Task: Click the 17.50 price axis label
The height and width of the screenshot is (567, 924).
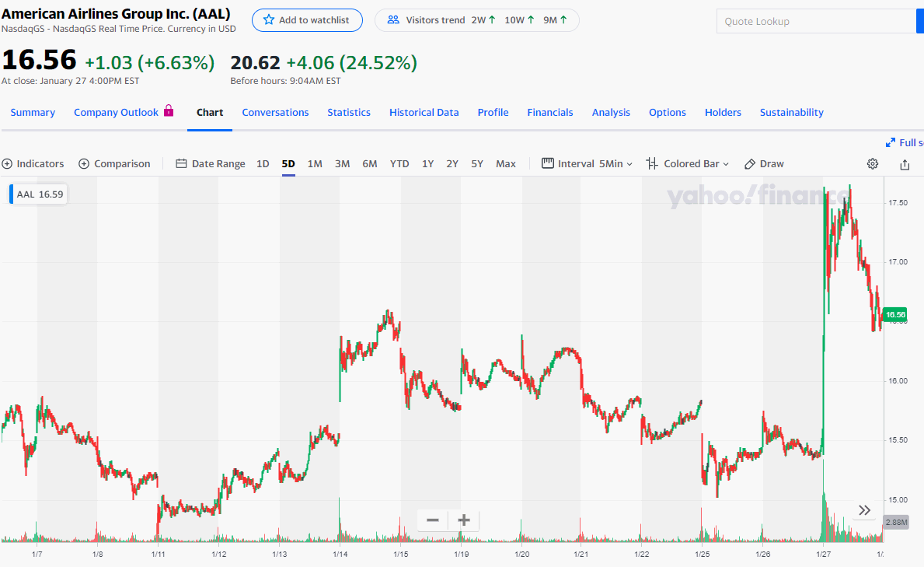Action: (x=898, y=202)
